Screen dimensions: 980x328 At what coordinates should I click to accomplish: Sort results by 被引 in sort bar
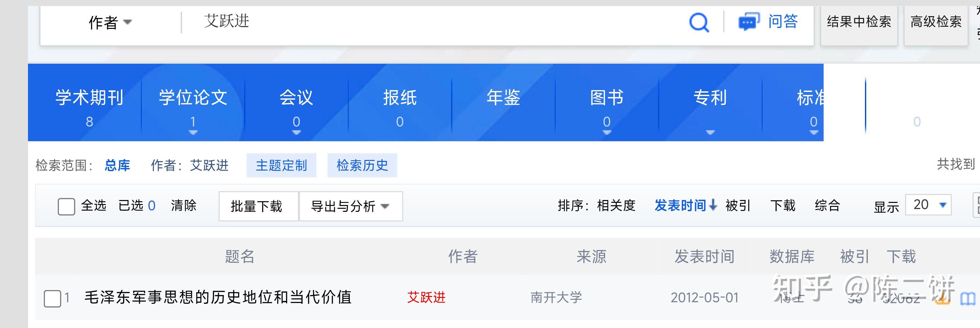tap(738, 206)
